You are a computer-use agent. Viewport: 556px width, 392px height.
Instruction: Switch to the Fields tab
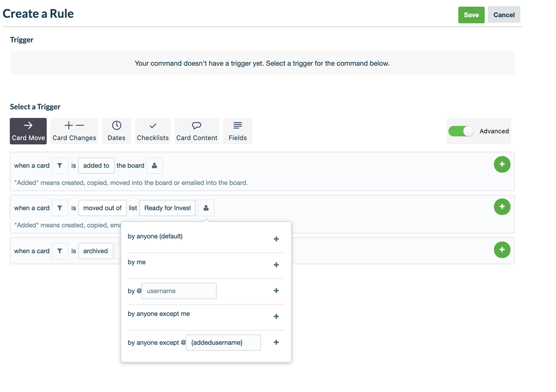click(x=238, y=131)
